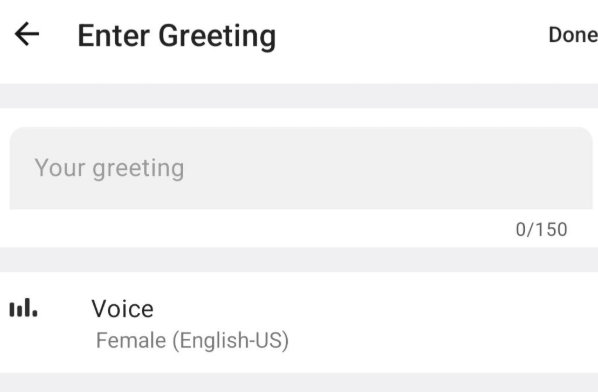Tap white toolbar space beside Enter Greeting
This screenshot has height=392, width=598.
[x=412, y=35]
